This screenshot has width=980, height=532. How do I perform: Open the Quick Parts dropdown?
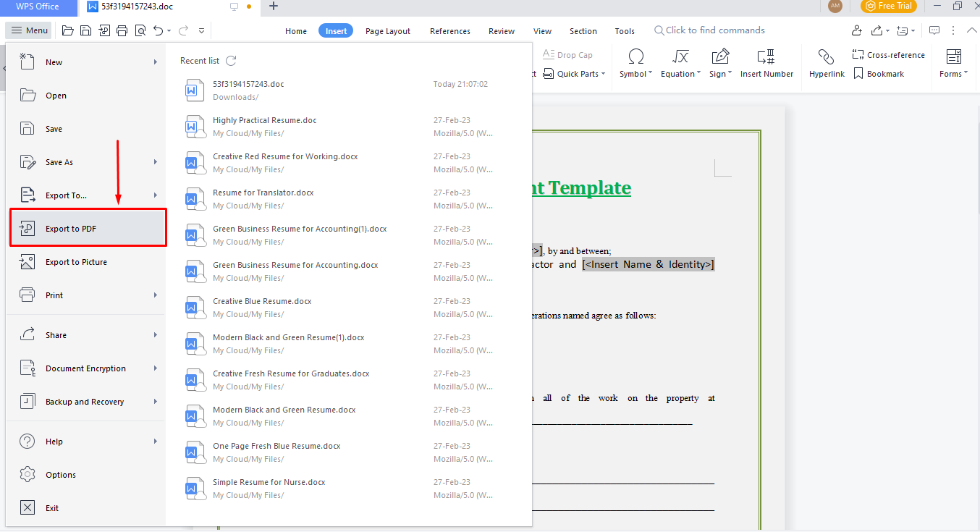coord(581,74)
